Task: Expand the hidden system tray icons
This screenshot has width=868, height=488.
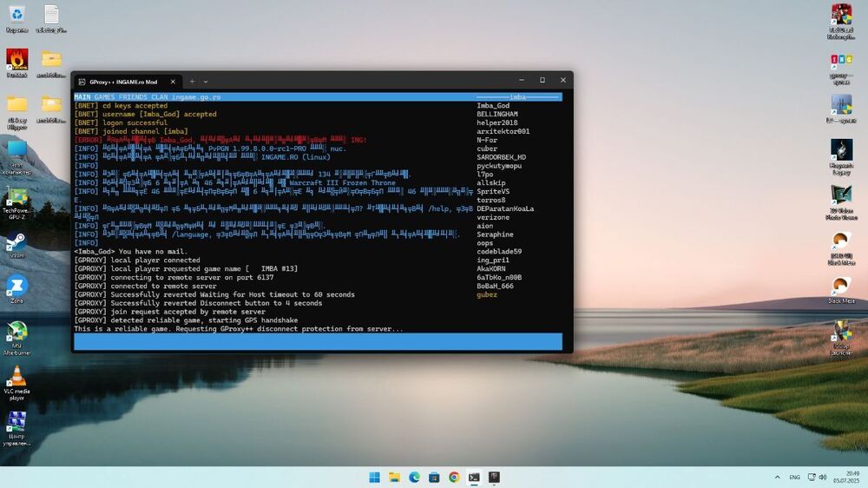Action: 777,478
